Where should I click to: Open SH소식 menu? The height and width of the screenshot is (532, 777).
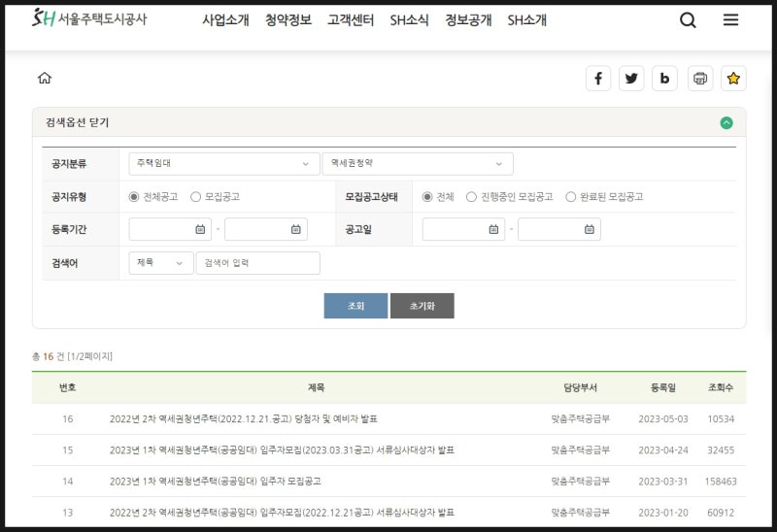409,20
